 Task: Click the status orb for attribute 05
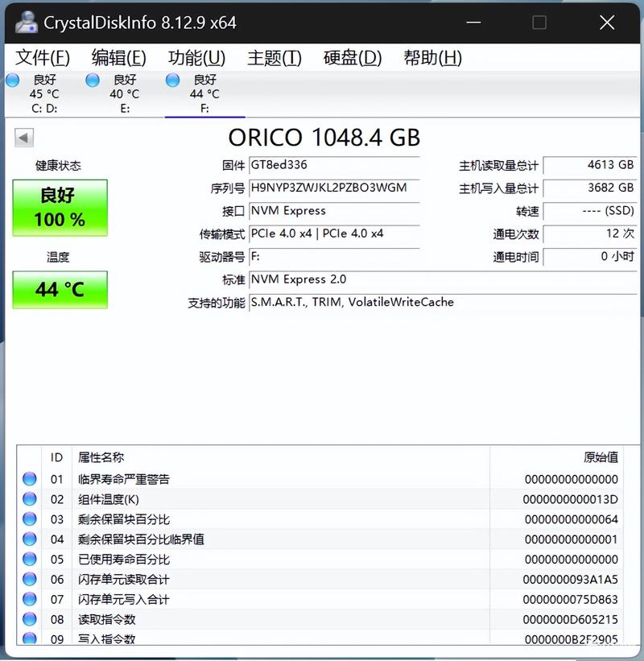click(x=30, y=559)
